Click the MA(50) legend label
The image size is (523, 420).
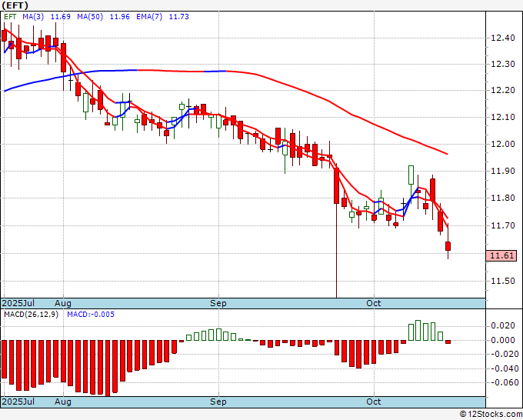tap(90, 17)
